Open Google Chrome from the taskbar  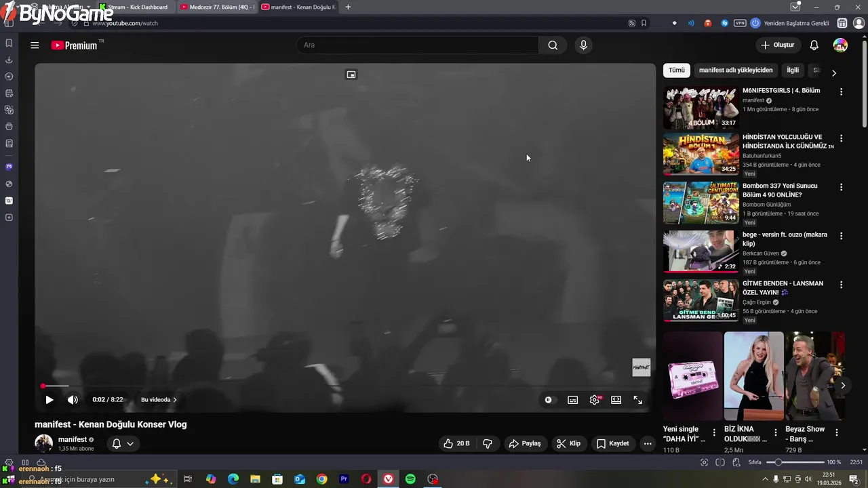[x=321, y=479]
